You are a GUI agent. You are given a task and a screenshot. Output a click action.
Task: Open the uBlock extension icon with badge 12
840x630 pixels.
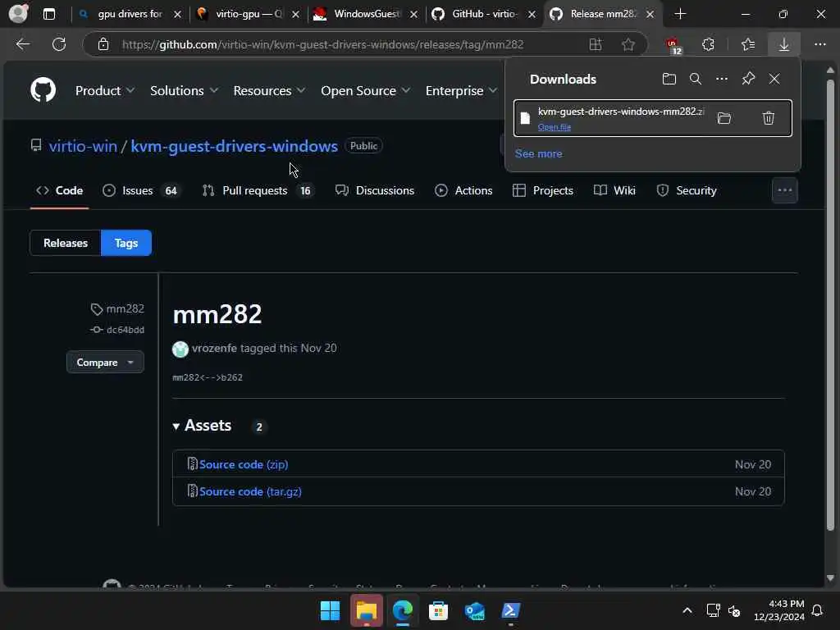pyautogui.click(x=673, y=45)
